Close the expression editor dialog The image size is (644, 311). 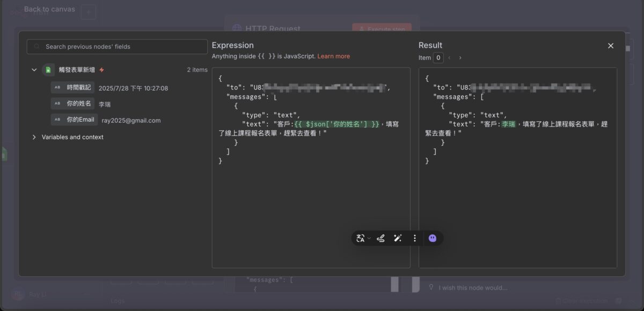coord(610,46)
